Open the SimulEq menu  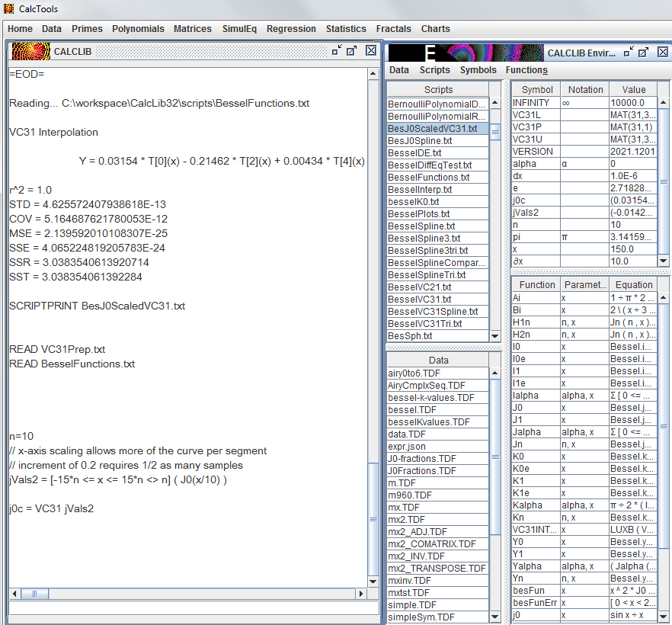click(239, 29)
